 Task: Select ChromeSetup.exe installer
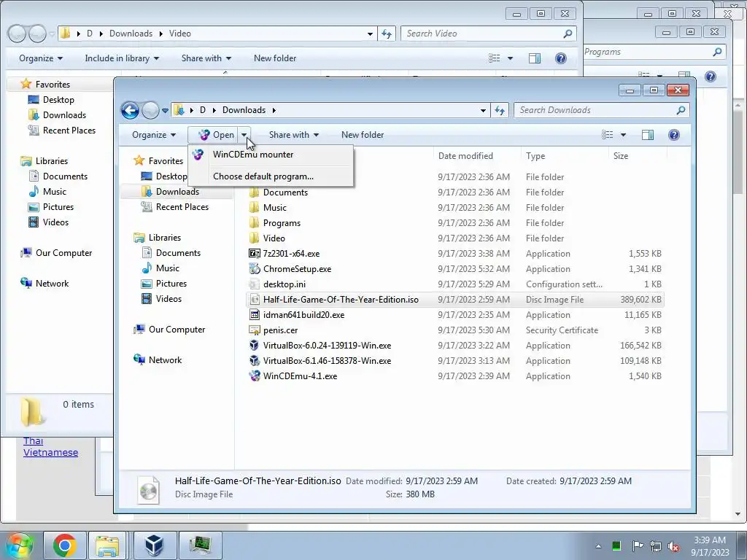(x=297, y=268)
